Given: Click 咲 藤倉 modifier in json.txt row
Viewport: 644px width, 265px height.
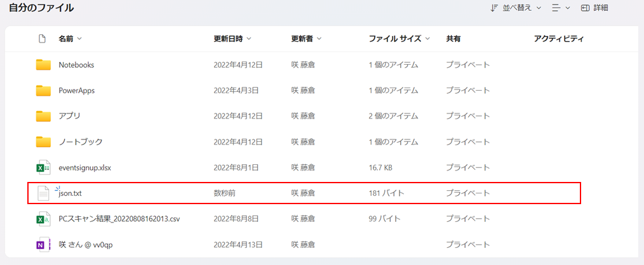Looking at the screenshot, I should point(303,193).
